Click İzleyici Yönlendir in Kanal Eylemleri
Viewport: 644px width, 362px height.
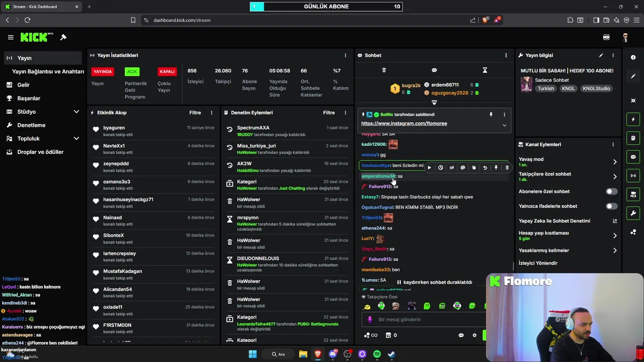tap(538, 263)
